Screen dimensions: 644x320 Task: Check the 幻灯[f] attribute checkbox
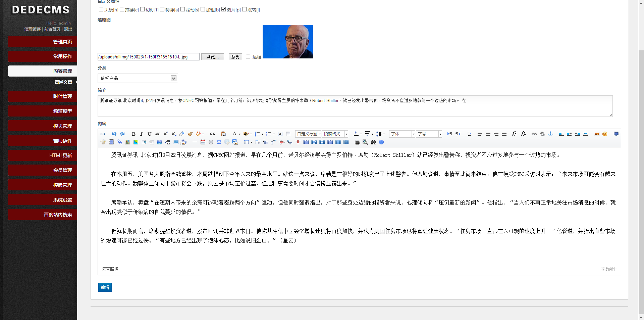[143, 9]
